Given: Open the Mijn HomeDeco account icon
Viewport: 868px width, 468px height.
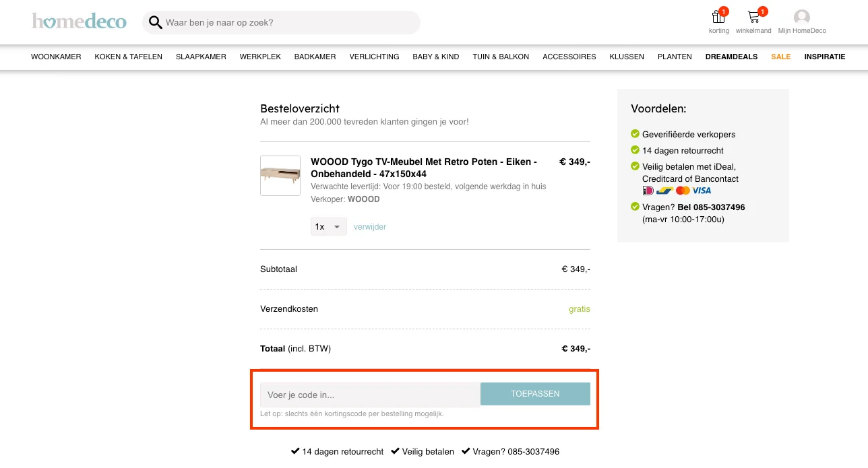Looking at the screenshot, I should [801, 16].
